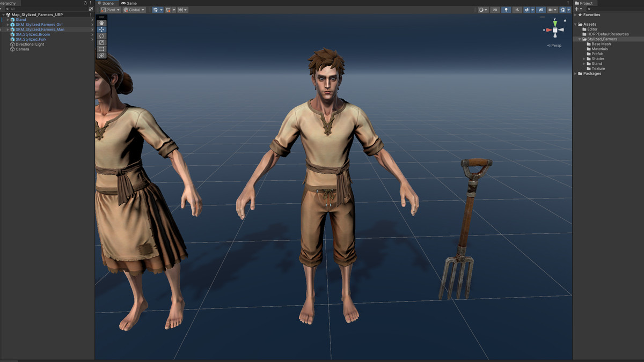Click Hierarchy search-by-type icon
This screenshot has height=362, width=644.
[x=91, y=9]
